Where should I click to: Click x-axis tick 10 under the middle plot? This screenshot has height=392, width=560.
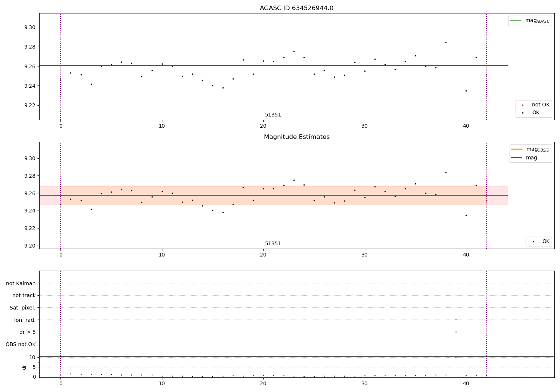click(x=162, y=255)
